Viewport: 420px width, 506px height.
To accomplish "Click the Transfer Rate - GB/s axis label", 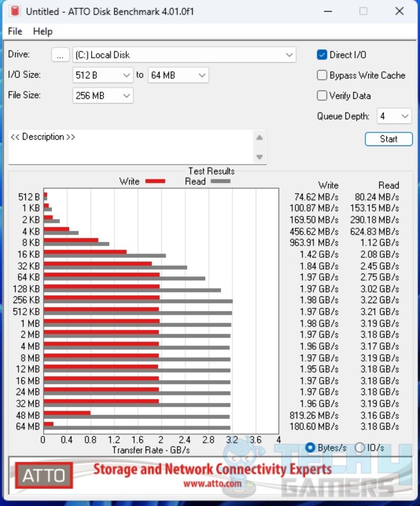I will [x=151, y=450].
